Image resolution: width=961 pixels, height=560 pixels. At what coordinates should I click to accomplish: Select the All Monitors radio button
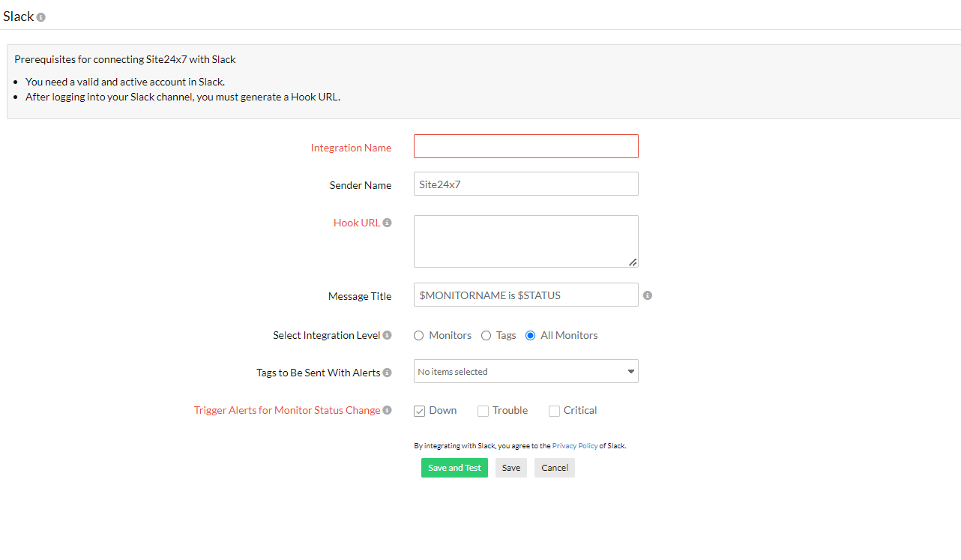(531, 335)
